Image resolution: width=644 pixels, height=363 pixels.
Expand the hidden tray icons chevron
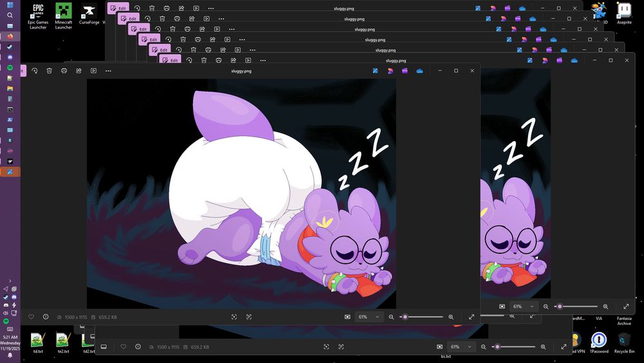10,280
